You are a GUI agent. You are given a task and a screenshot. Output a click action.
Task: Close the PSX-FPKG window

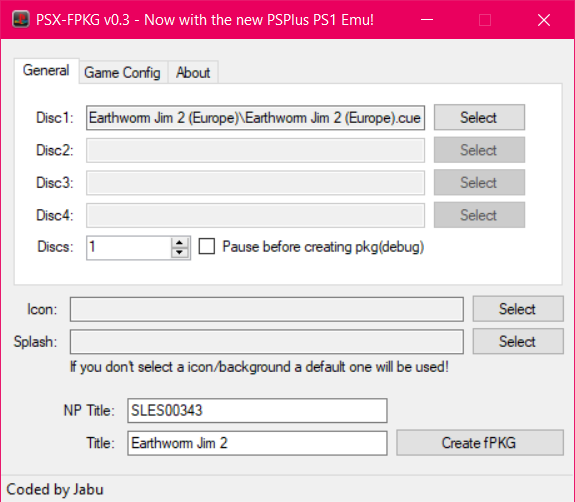[544, 20]
